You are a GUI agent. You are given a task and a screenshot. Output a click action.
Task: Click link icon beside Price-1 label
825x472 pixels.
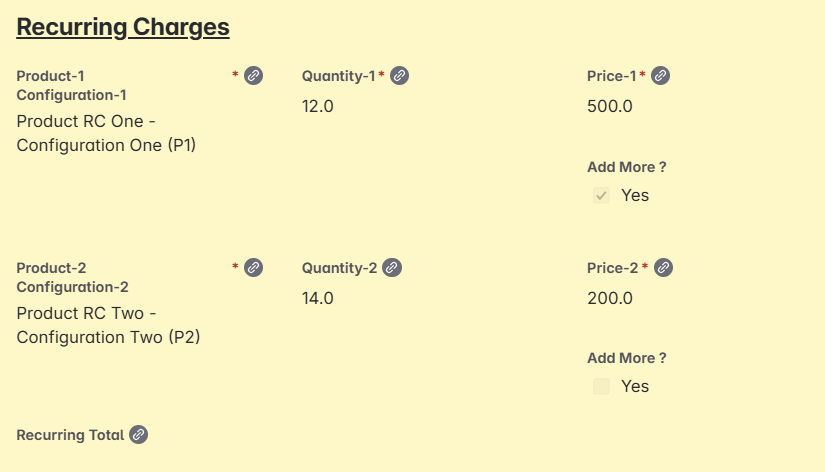click(660, 76)
